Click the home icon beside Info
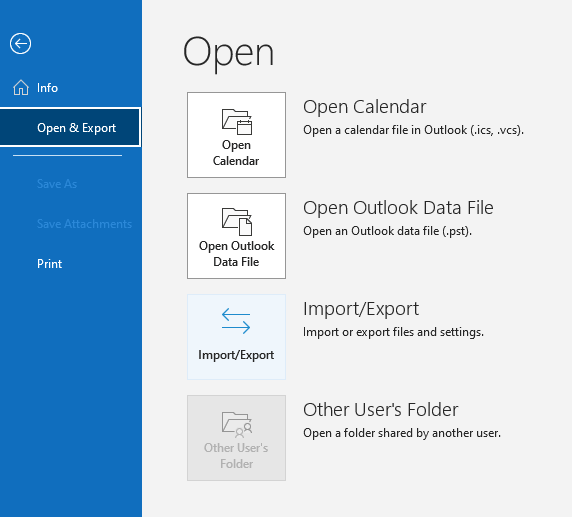Viewport: 572px width, 517px height. click(x=21, y=88)
